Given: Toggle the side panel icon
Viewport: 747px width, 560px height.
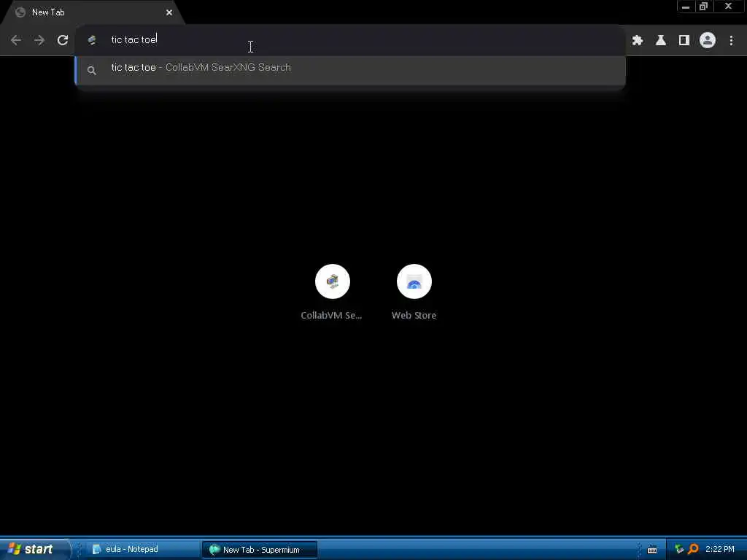Looking at the screenshot, I should [684, 41].
